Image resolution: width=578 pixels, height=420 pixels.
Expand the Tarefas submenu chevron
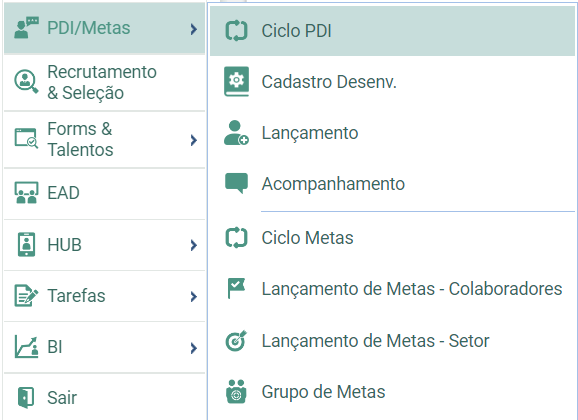click(194, 296)
